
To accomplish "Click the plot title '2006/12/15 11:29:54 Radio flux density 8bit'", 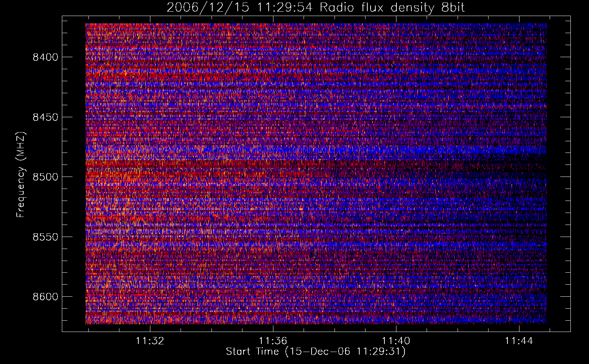I will (x=316, y=8).
